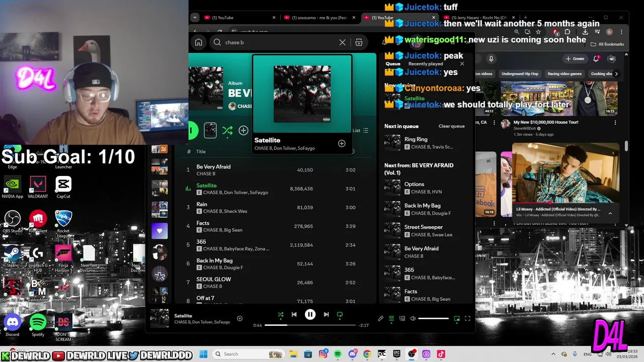
Task: Toggle the queue button in player bar
Action: point(391,319)
